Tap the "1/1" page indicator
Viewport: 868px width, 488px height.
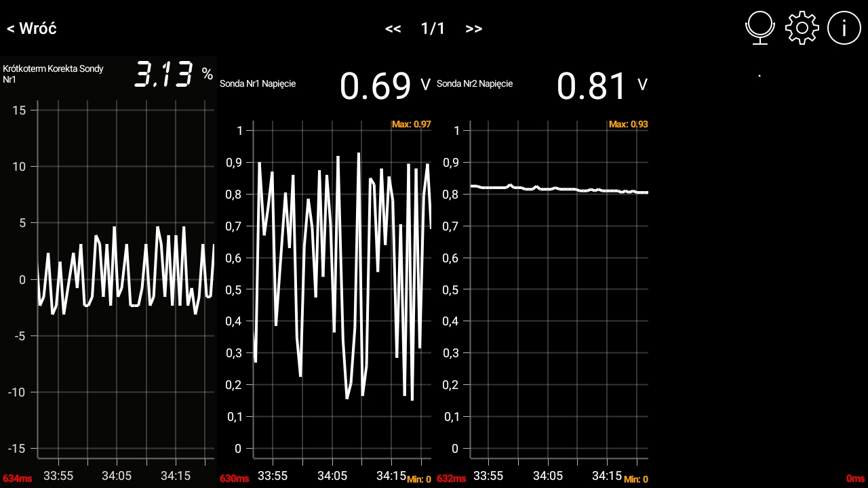point(433,28)
